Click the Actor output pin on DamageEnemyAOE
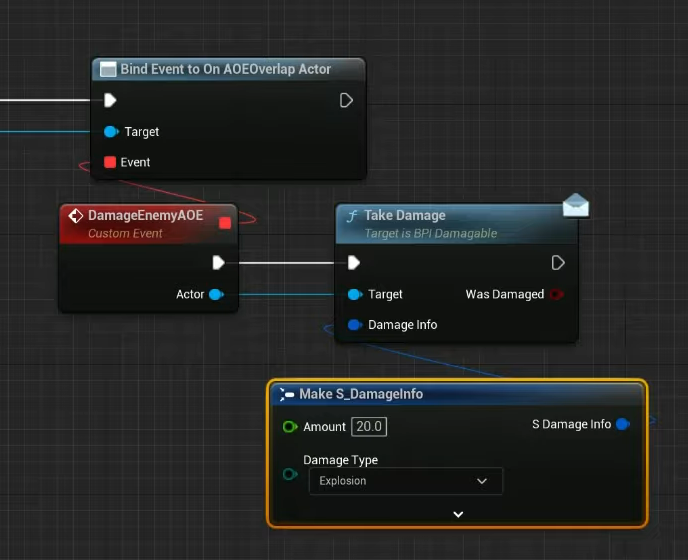This screenshot has height=560, width=688. coord(216,294)
